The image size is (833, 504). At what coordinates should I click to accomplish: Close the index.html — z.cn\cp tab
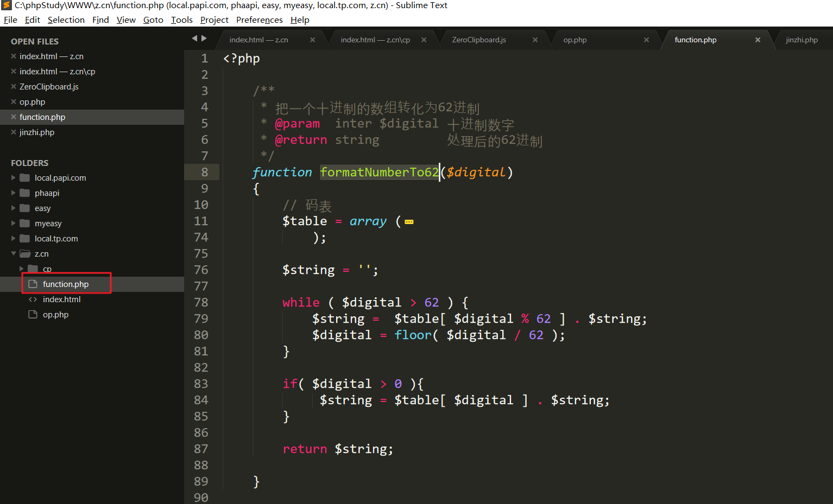[424, 40]
